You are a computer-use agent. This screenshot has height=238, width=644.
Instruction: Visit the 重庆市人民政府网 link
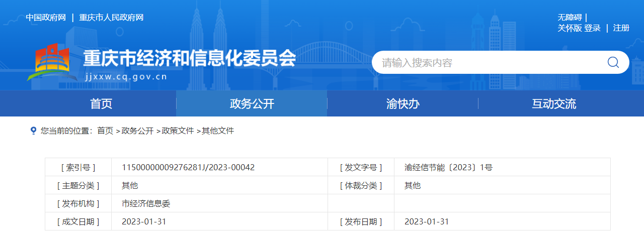[111, 18]
